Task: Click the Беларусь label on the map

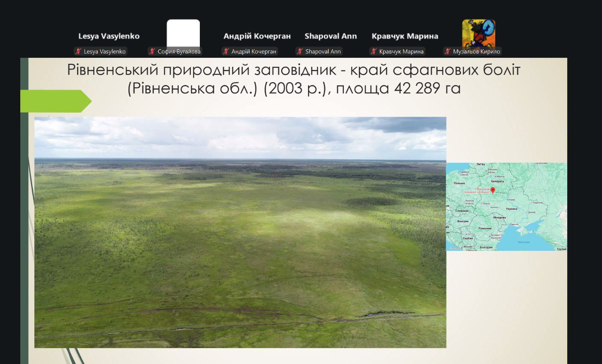Action: click(498, 181)
